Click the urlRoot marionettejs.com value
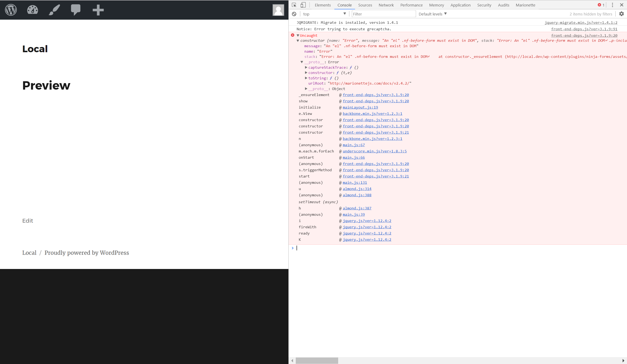The width and height of the screenshot is (627, 364). tap(370, 83)
